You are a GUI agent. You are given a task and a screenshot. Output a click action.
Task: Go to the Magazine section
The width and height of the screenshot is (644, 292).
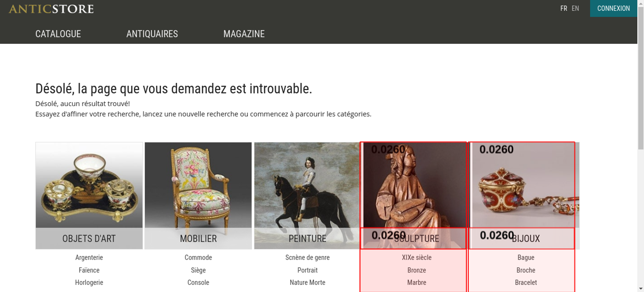point(244,34)
